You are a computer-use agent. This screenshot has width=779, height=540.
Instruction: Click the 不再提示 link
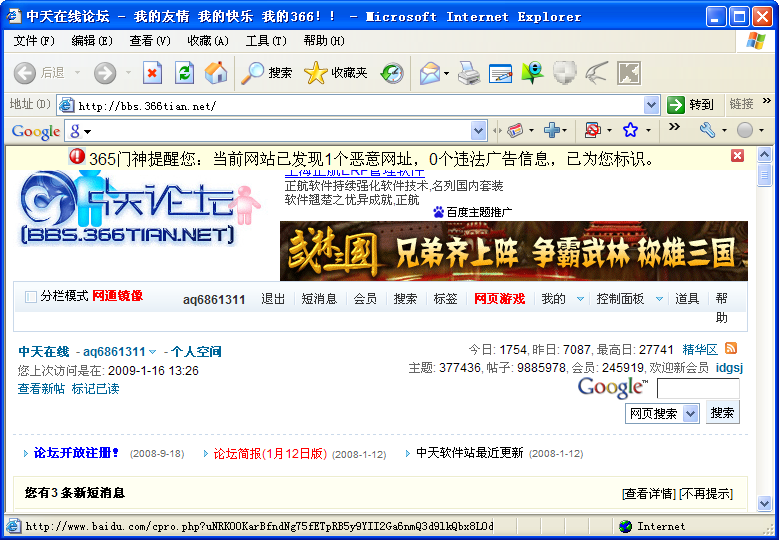click(706, 494)
